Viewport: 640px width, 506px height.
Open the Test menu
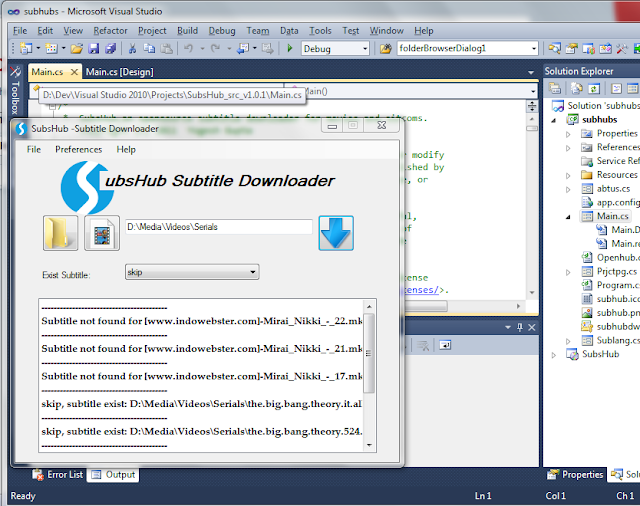pyautogui.click(x=351, y=31)
